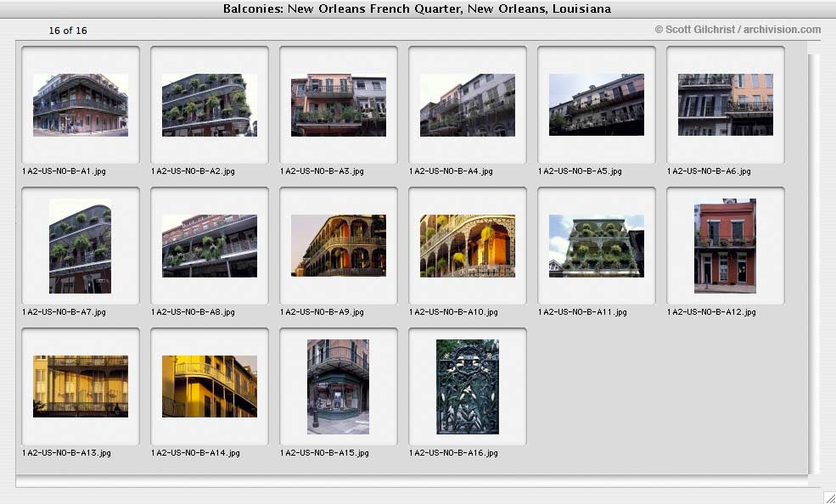Click the filename label 1A2-US-NO-B-A6.jpg
This screenshot has width=836, height=504.
(709, 171)
